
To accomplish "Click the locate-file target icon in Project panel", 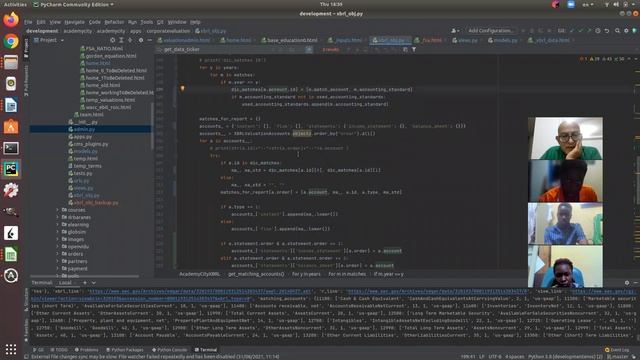I will (x=113, y=40).
